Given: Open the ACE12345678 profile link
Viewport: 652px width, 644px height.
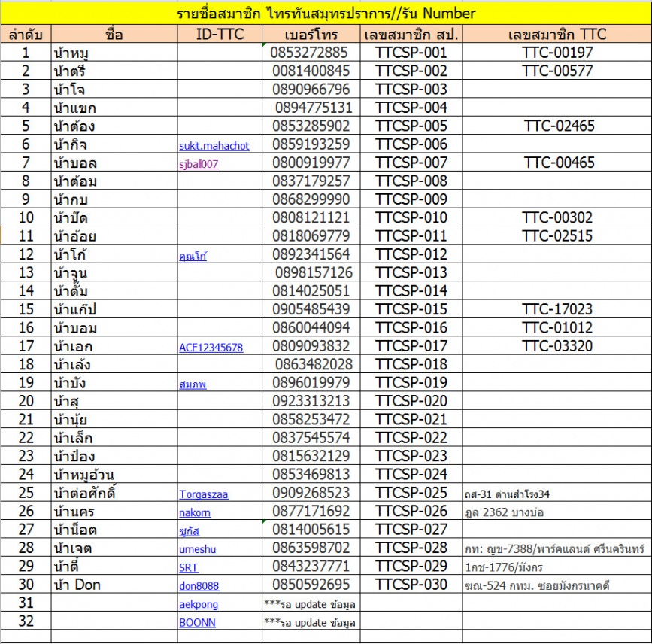Looking at the screenshot, I should click(x=211, y=347).
